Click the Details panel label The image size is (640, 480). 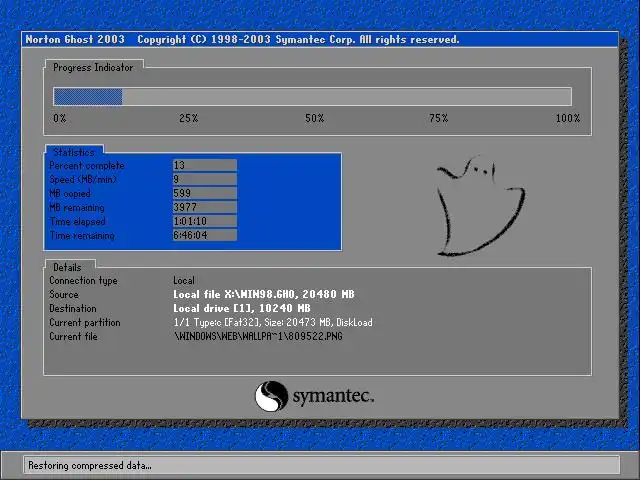pyautogui.click(x=67, y=267)
